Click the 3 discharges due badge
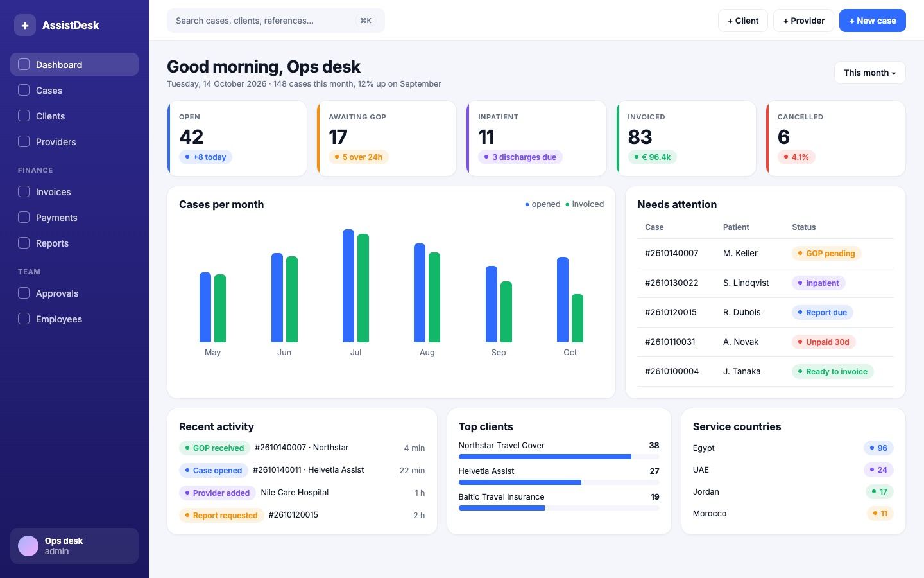The image size is (924, 578). point(520,157)
